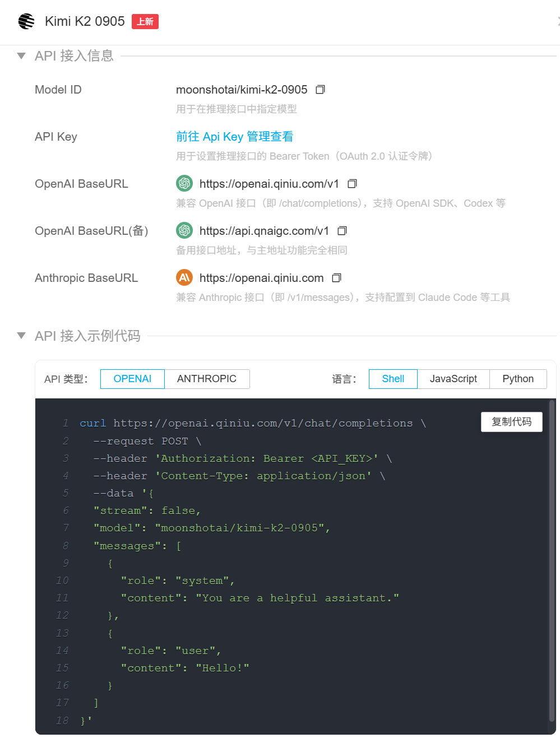Click the Anthropic logo icon
Image resolution: width=560 pixels, height=738 pixels.
coord(184,277)
